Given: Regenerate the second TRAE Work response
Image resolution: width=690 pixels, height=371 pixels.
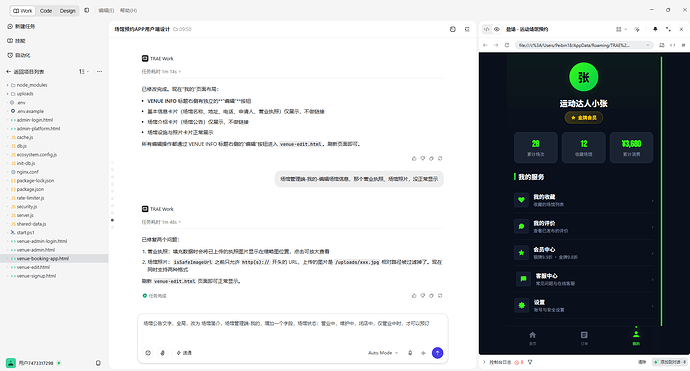Looking at the screenshot, I should (x=440, y=296).
